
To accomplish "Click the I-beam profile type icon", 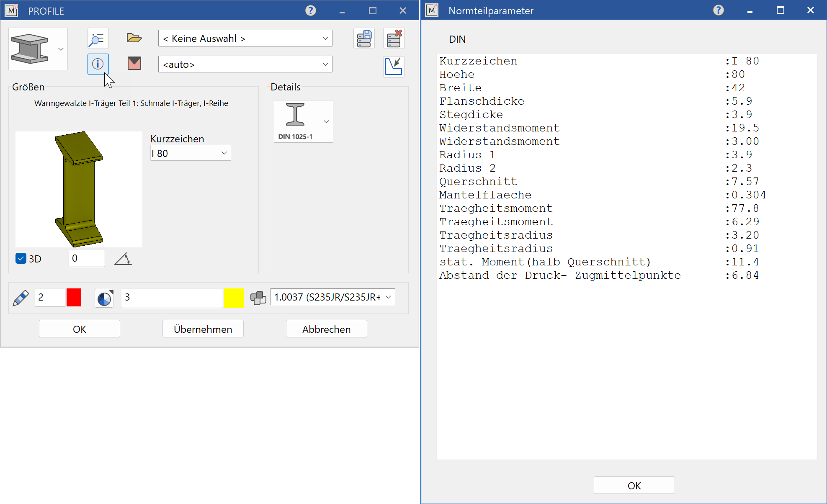I will pos(30,49).
